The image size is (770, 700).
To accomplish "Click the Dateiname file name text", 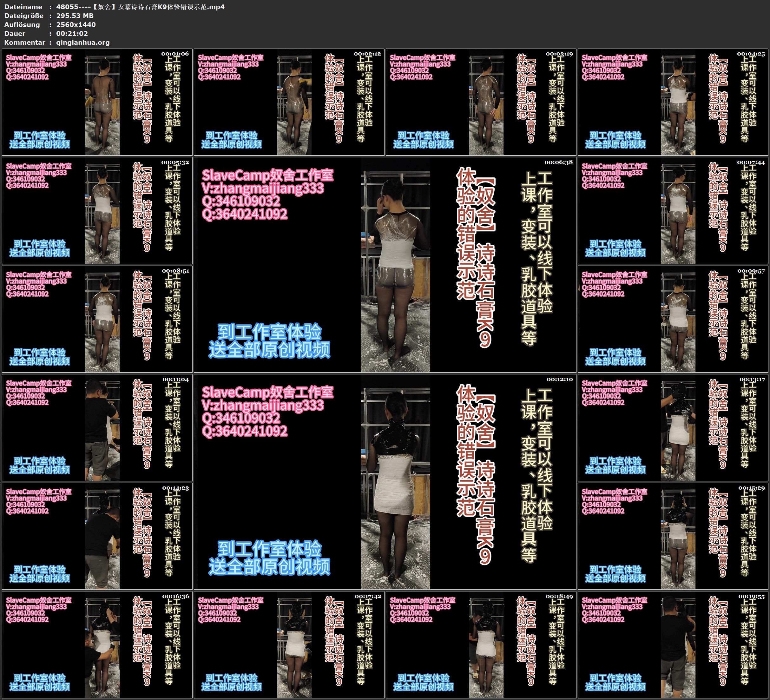I will 140,7.
